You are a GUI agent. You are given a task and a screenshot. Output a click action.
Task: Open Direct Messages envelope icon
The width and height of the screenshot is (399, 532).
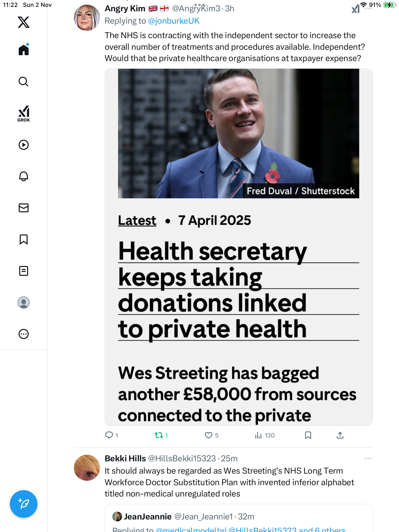(24, 208)
